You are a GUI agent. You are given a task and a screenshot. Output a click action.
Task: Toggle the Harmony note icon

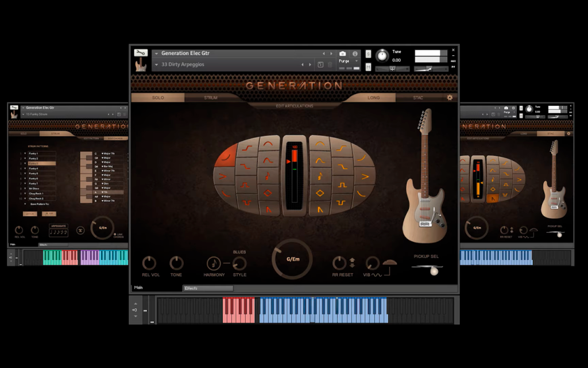coord(214,263)
